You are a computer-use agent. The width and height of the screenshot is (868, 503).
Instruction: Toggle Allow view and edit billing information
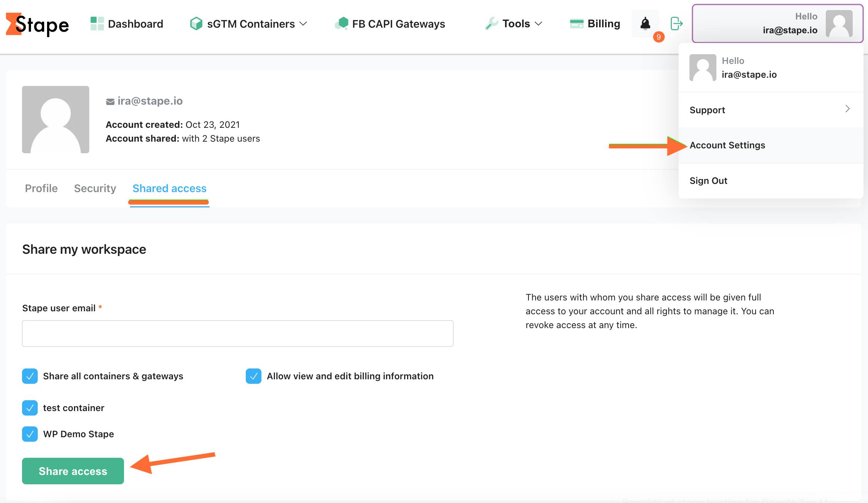point(254,376)
